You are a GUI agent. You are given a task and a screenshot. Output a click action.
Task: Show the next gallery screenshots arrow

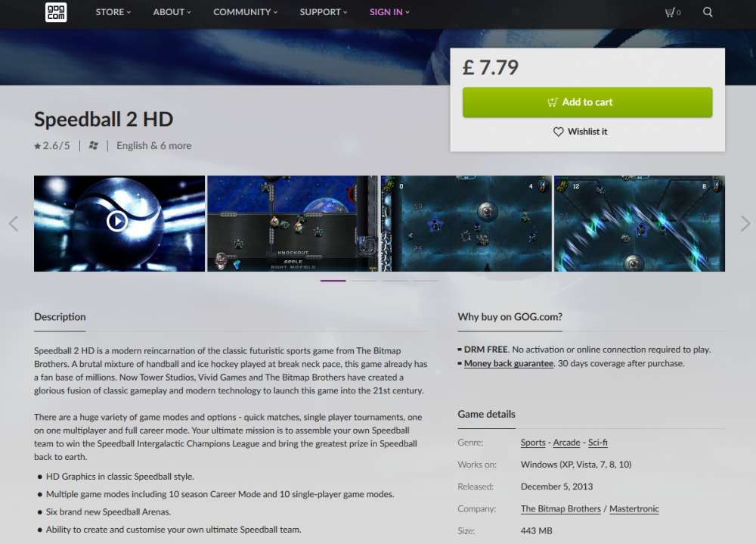(x=745, y=223)
